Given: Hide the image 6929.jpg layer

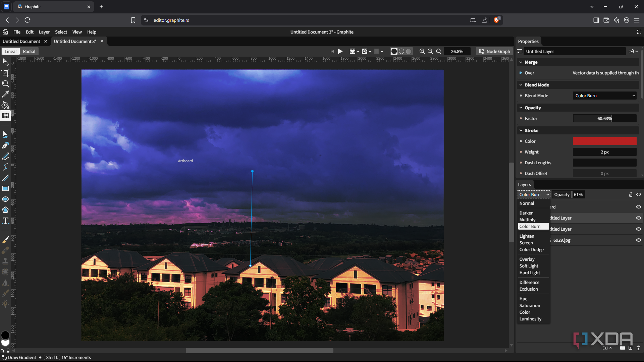Looking at the screenshot, I should tap(638, 240).
